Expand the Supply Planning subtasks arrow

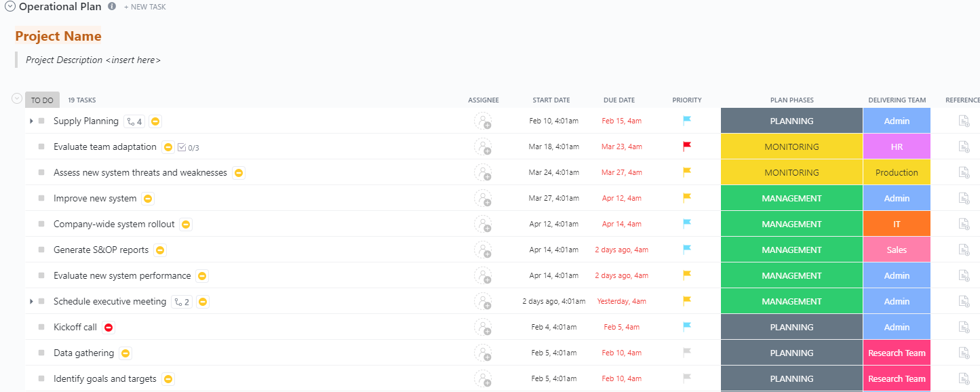31,121
